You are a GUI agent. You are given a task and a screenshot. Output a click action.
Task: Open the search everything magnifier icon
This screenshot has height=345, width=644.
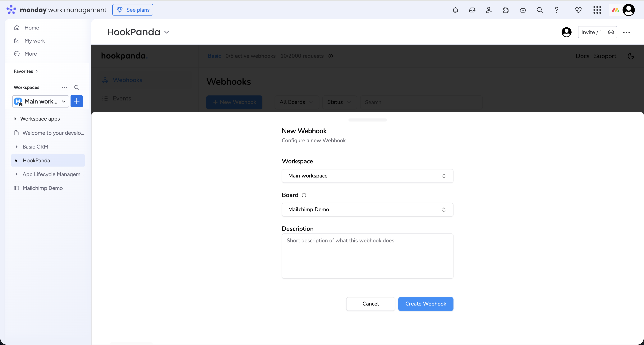(540, 10)
